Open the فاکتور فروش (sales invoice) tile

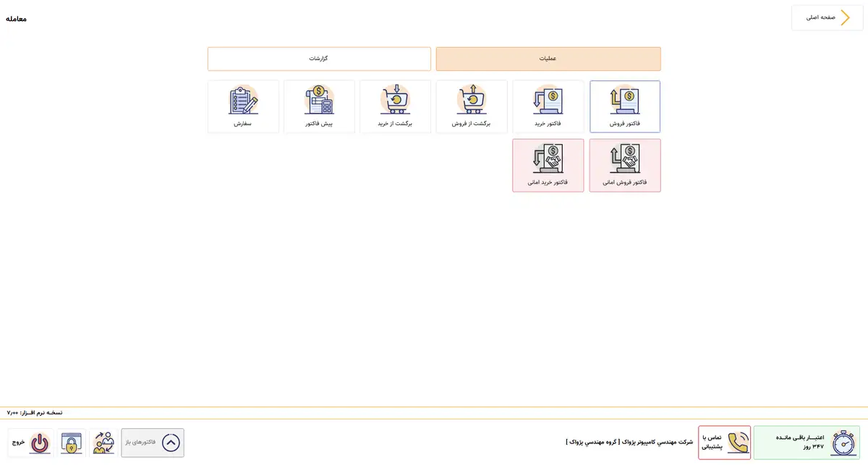pyautogui.click(x=625, y=106)
